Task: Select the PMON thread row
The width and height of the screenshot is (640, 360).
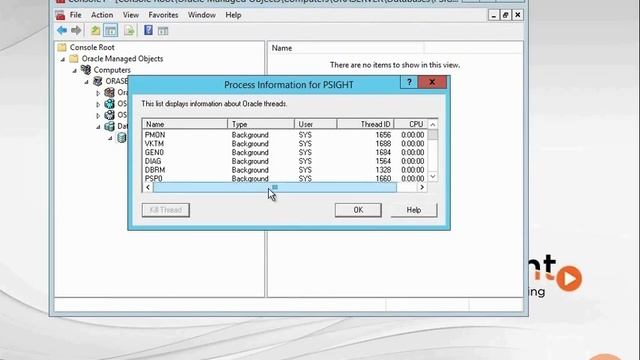Action: [x=285, y=135]
